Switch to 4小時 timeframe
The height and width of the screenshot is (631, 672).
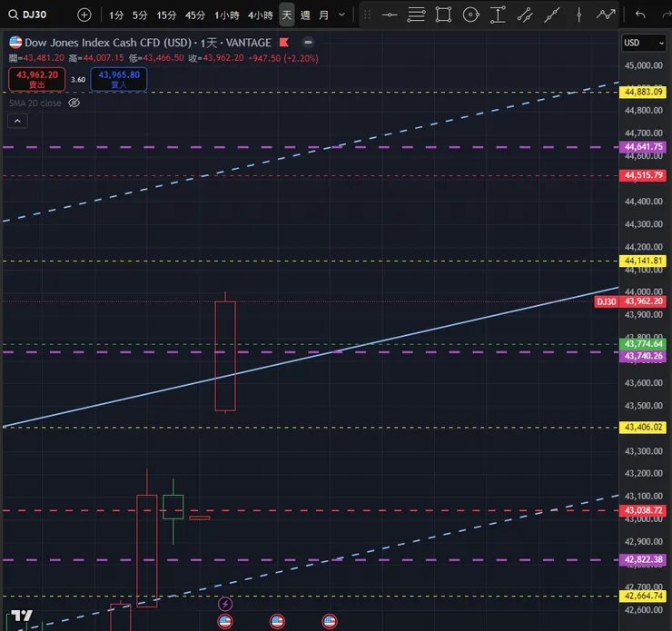(x=260, y=15)
